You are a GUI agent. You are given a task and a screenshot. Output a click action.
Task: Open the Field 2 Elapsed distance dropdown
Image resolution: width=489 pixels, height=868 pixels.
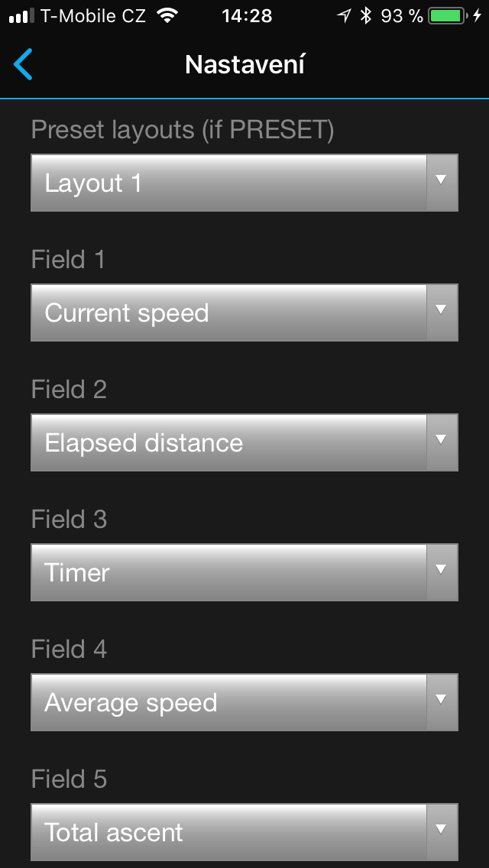click(x=229, y=443)
